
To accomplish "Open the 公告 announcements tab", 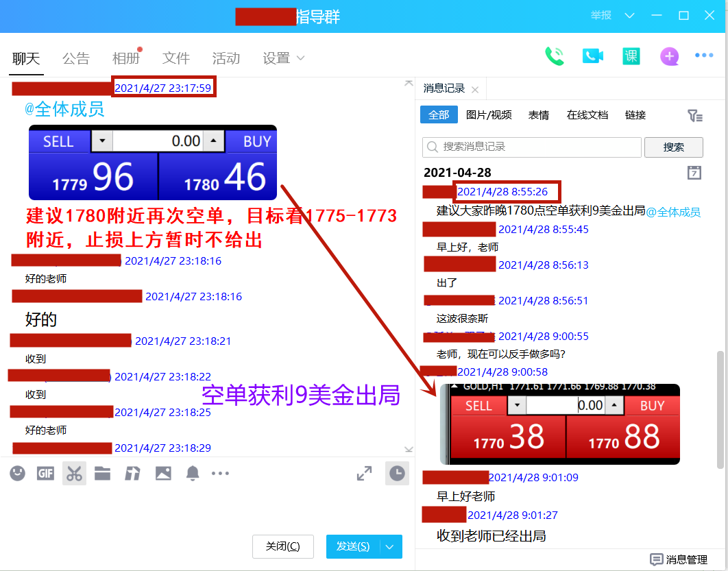I will pyautogui.click(x=75, y=58).
